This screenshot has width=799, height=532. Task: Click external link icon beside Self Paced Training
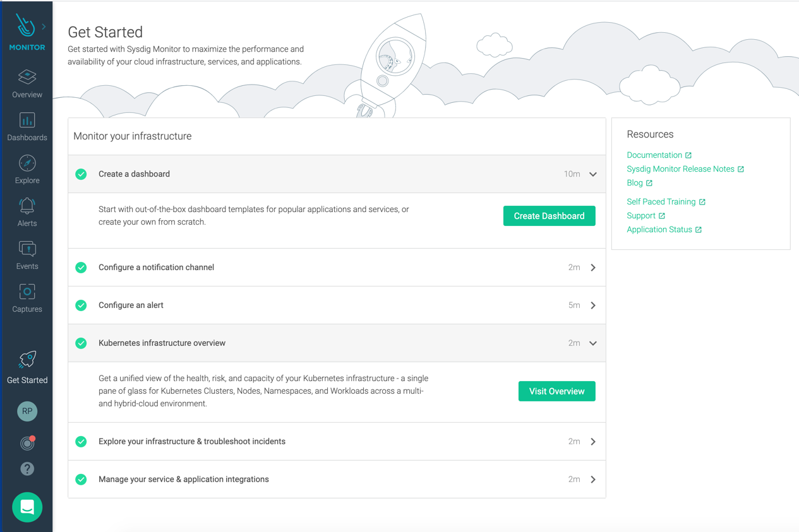point(702,202)
